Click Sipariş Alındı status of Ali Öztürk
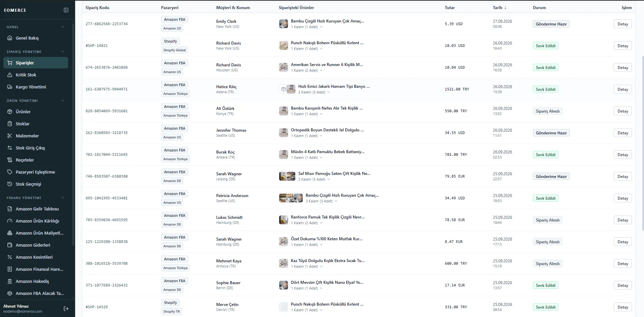644x317 pixels. coord(547,111)
